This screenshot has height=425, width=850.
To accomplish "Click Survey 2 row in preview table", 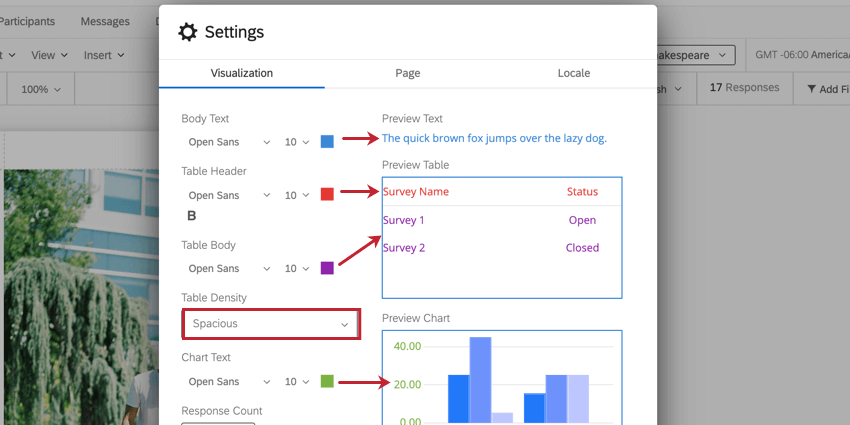I will tap(404, 248).
